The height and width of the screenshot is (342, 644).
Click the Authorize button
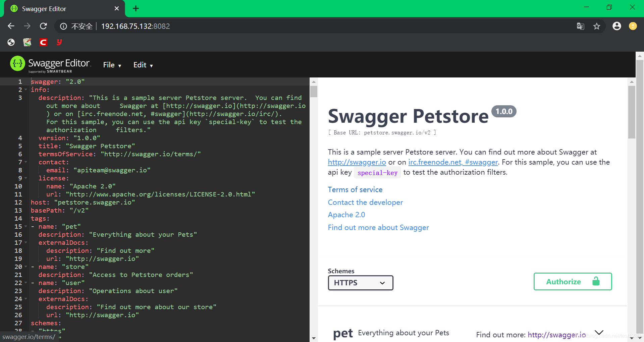(573, 282)
